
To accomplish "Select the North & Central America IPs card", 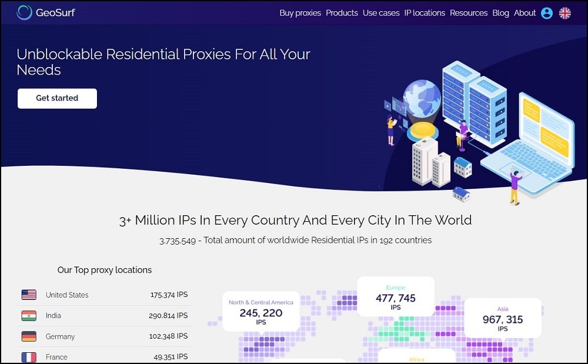I will click(x=261, y=312).
